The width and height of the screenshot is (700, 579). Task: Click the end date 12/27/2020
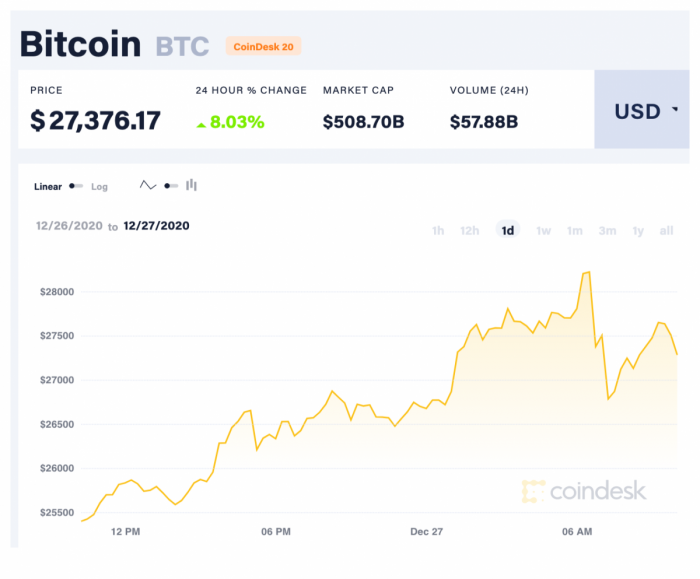point(156,226)
